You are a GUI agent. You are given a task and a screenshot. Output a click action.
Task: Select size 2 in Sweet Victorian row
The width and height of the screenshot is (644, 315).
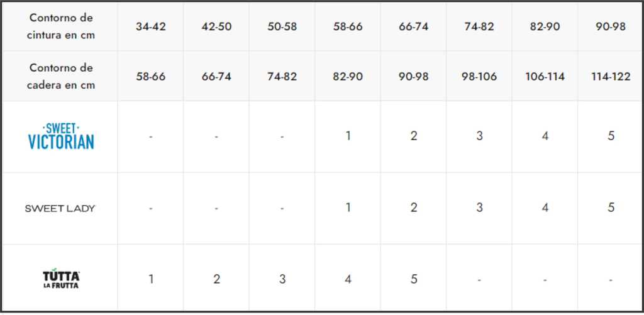[414, 136]
